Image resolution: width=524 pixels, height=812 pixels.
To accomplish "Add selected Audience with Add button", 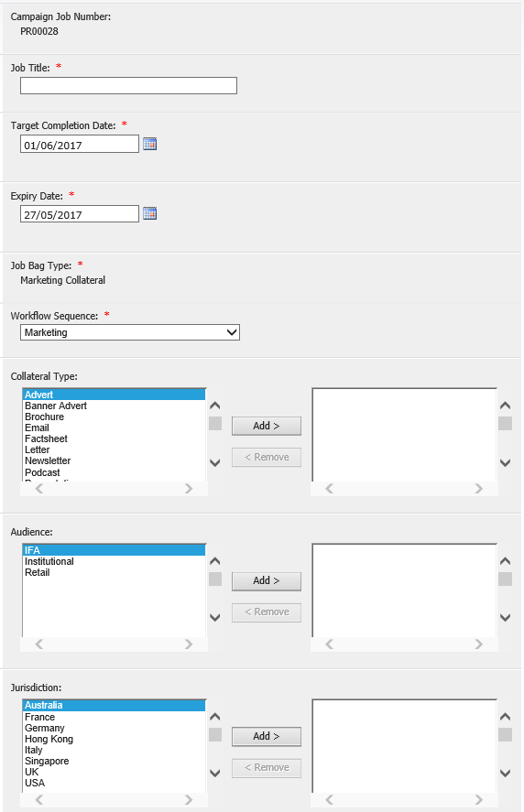I will tap(267, 580).
